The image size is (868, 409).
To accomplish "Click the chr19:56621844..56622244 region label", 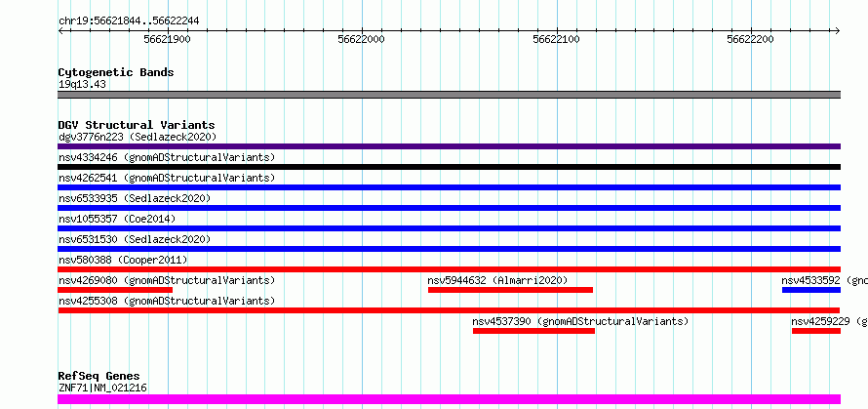I will click(129, 21).
